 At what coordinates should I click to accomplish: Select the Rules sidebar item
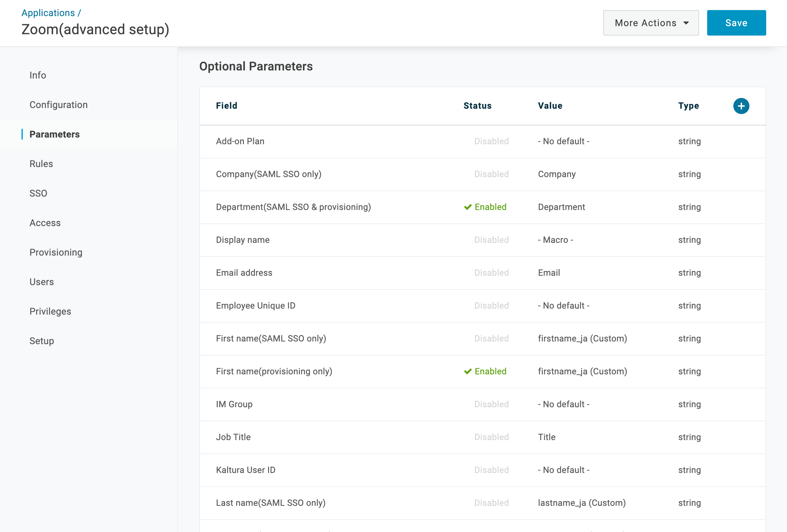[x=41, y=164]
